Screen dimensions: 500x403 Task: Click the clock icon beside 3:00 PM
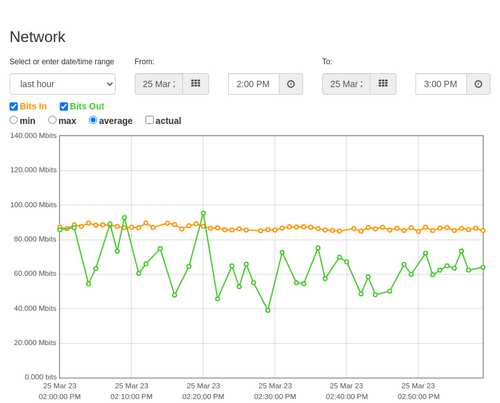click(478, 84)
